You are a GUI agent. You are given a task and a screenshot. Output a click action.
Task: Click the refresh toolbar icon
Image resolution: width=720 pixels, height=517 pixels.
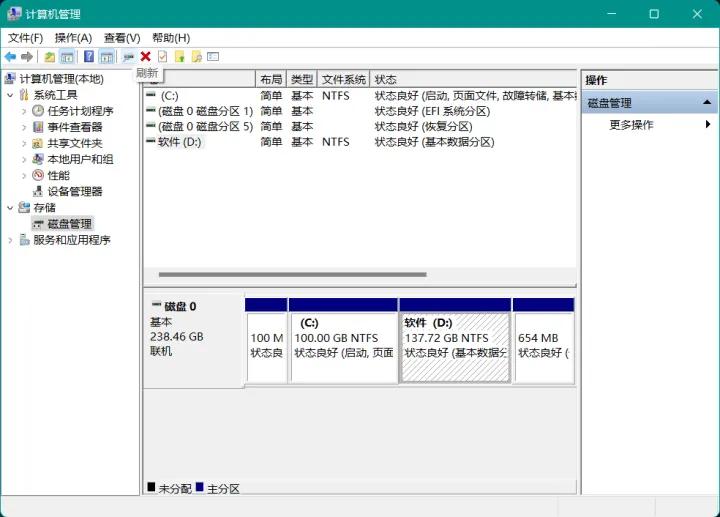[x=129, y=57]
